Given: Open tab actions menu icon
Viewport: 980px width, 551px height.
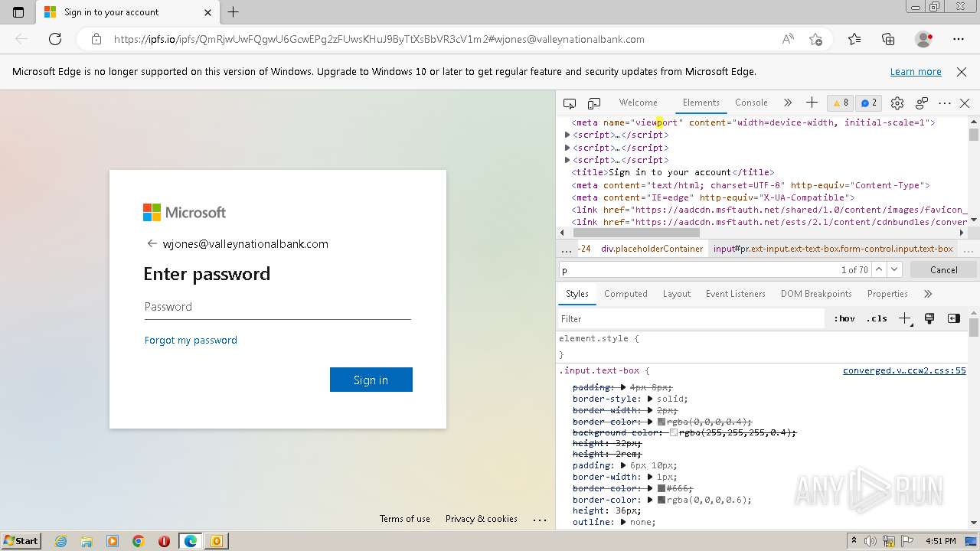Looking at the screenshot, I should 18,12.
